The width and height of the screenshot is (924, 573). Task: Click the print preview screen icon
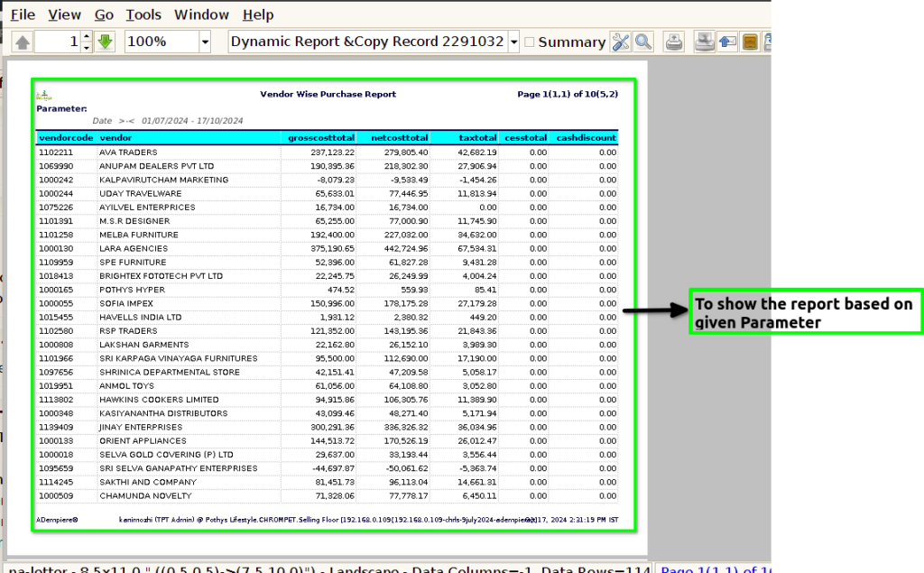click(704, 42)
